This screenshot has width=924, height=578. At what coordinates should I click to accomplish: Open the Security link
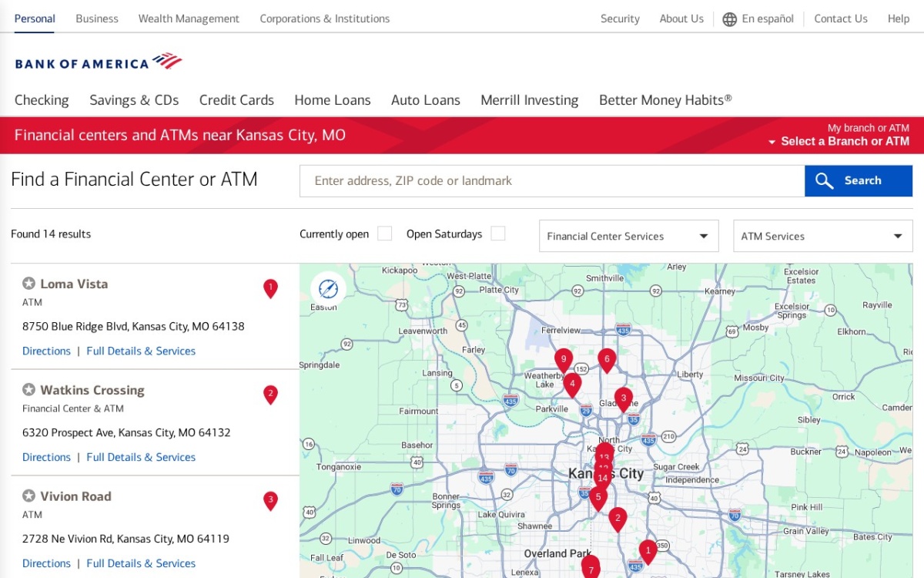[x=620, y=18]
